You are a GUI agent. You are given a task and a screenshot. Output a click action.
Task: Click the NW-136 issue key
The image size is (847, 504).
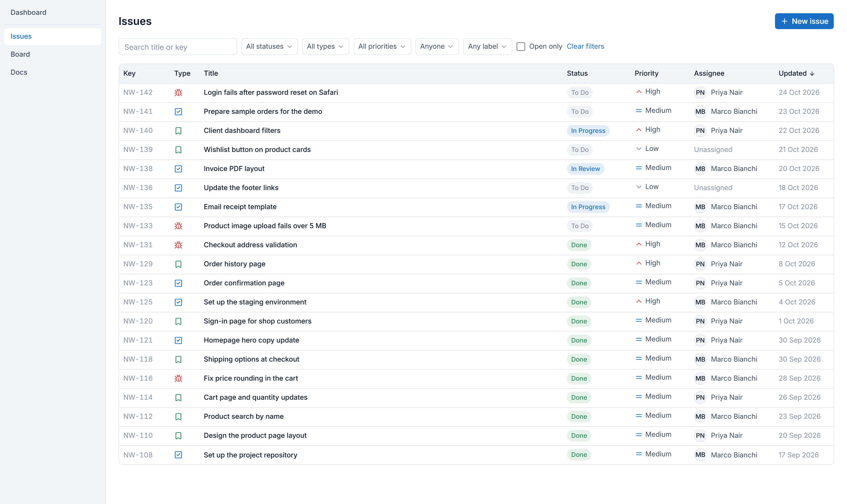tap(138, 188)
